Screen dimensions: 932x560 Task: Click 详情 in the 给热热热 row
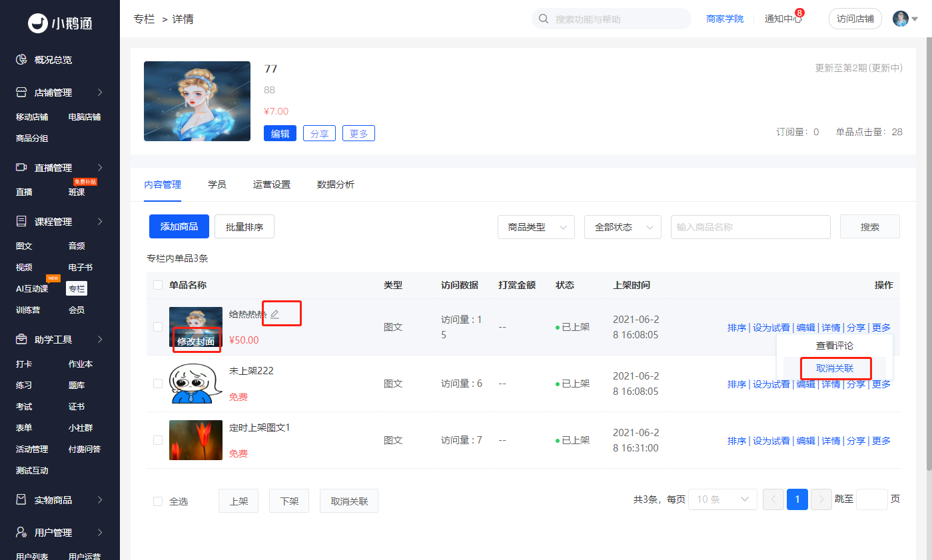coord(831,328)
